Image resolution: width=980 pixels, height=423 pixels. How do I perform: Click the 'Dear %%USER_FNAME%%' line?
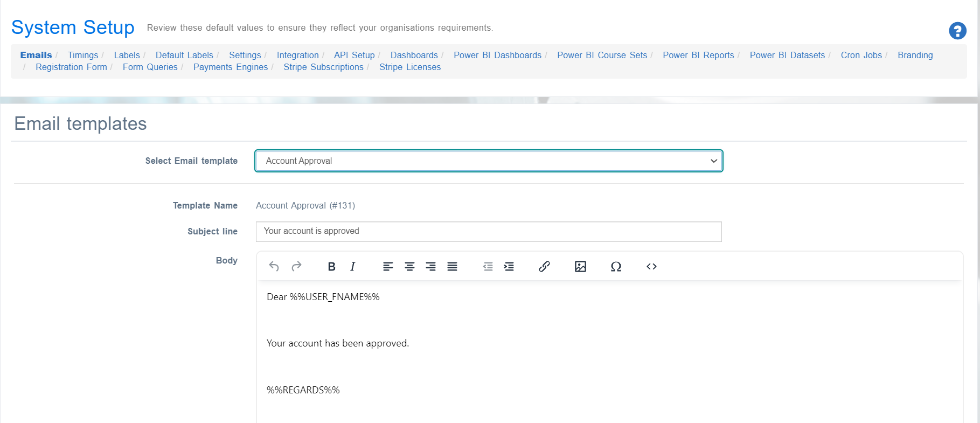point(323,297)
